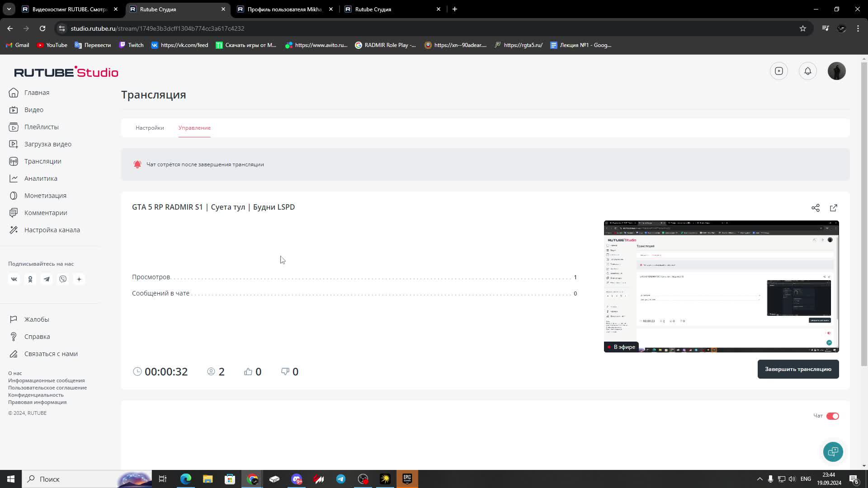Click the Viber social icon
868x488 pixels.
tap(63, 279)
